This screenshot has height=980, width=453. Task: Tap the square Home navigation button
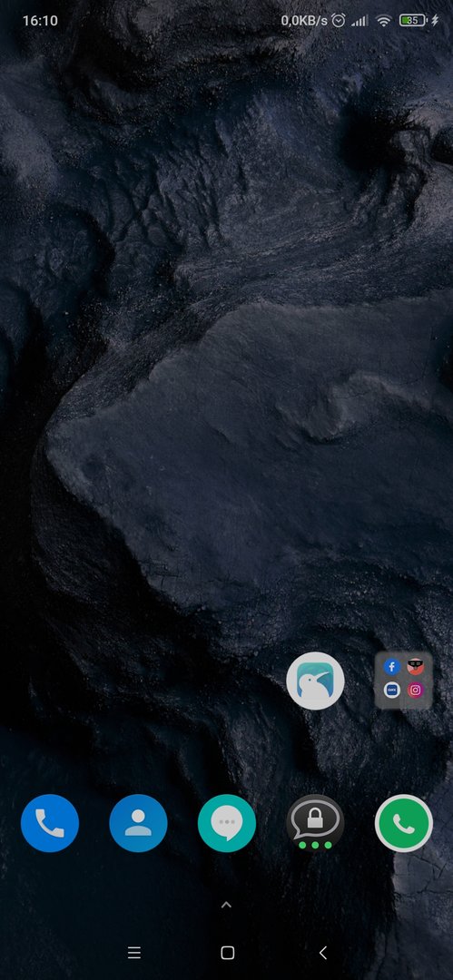[x=228, y=953]
